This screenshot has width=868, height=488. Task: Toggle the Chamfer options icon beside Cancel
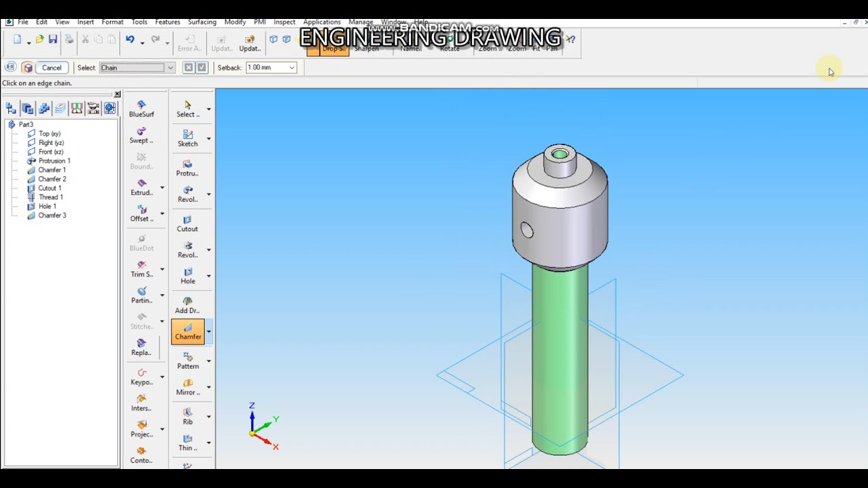27,68
